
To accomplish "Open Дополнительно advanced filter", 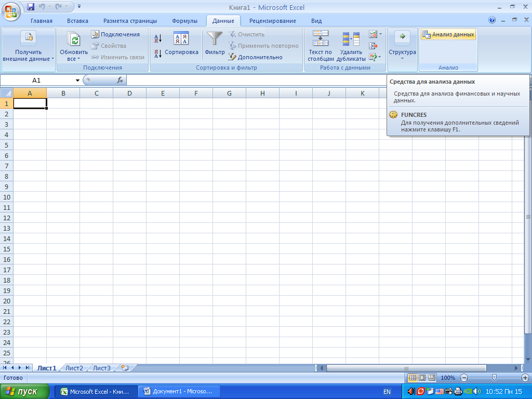I will pos(255,57).
